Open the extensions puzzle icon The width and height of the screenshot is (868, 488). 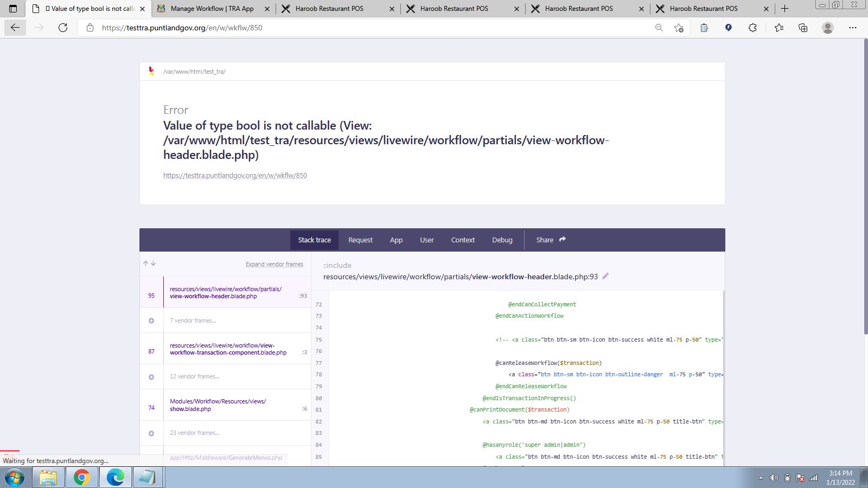pos(752,28)
